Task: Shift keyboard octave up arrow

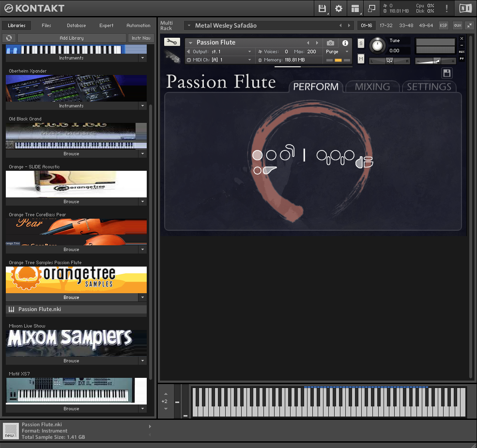Action: tap(166, 394)
